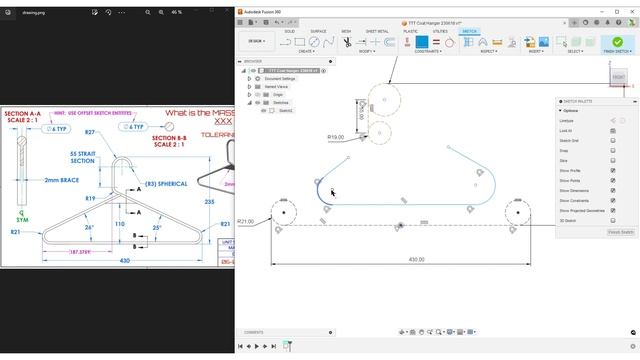
Task: Open the Data Panel grid icon
Action: [240, 22]
